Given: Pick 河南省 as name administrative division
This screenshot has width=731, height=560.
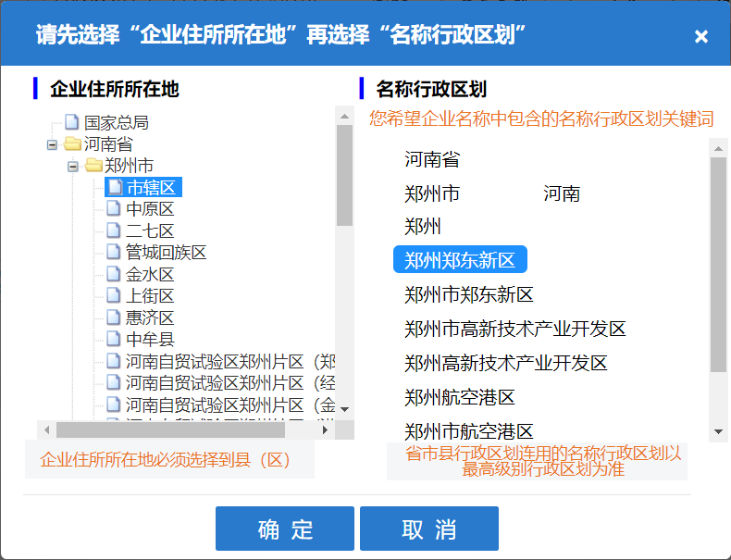Looking at the screenshot, I should (432, 159).
